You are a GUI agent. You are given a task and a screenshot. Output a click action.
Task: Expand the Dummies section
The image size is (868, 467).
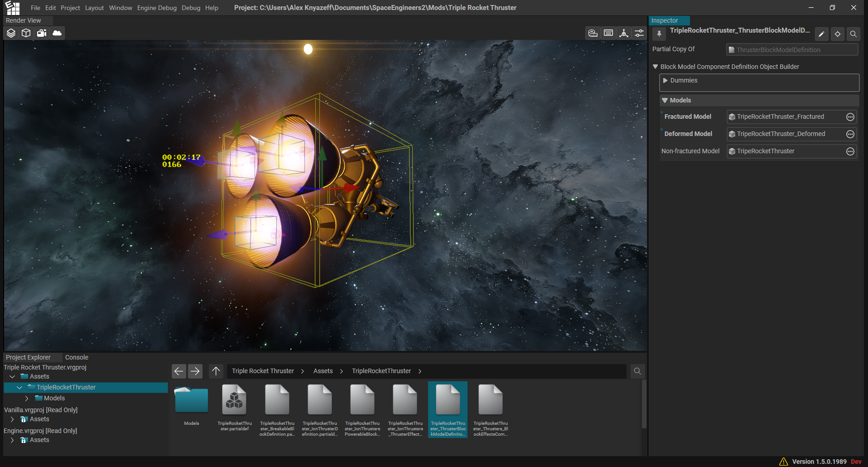(x=665, y=81)
